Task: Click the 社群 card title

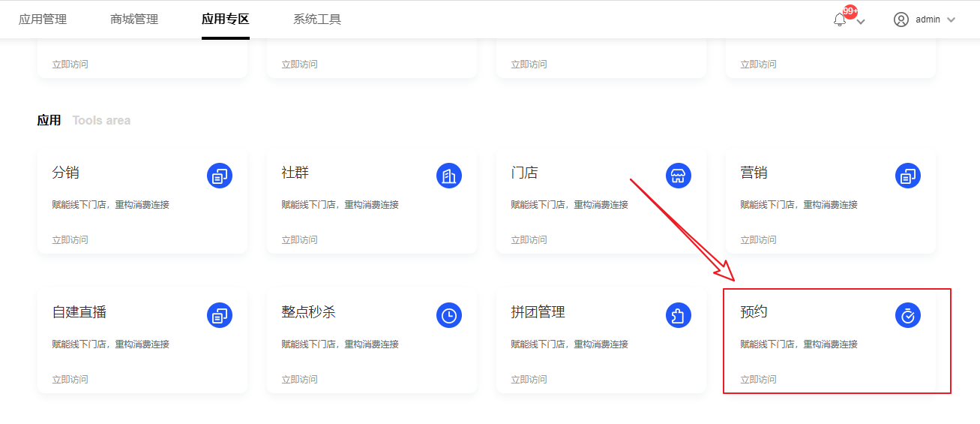Action: tap(295, 173)
